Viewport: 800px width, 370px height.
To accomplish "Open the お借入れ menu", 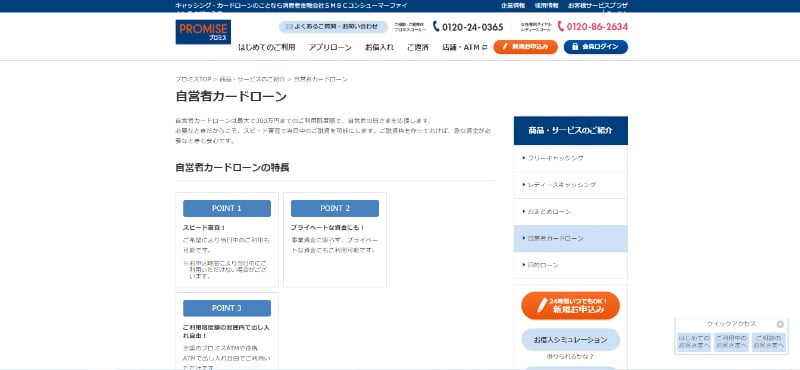I will (379, 47).
